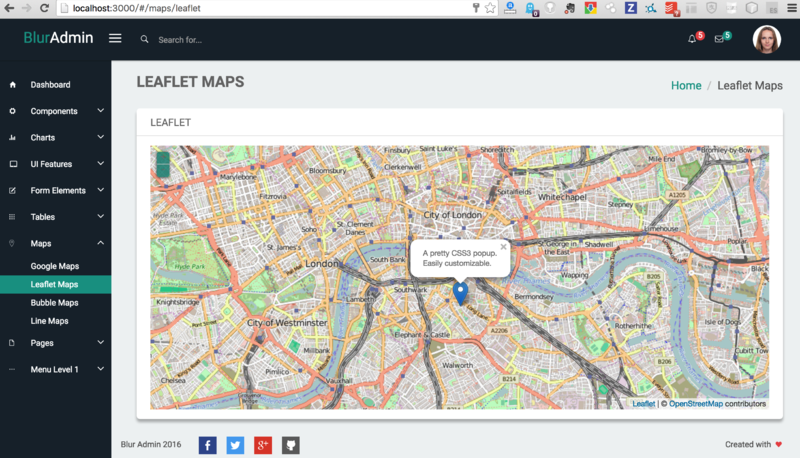Click the notifications bell icon
Image resolution: width=800 pixels, height=458 pixels.
[692, 39]
